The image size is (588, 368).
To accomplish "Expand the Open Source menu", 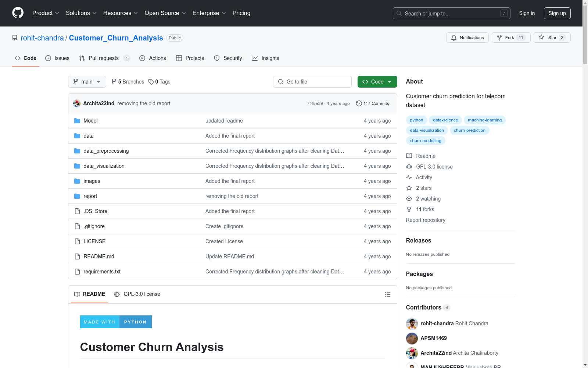I will click(x=165, y=13).
